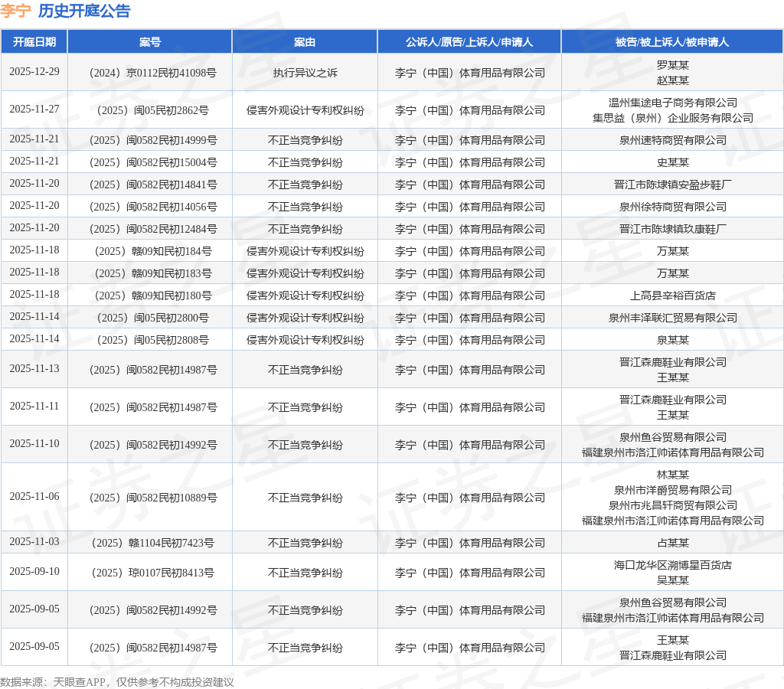Select case number (2025)闽0582民初14841号
Image resolution: width=784 pixels, height=689 pixels.
coord(152,185)
